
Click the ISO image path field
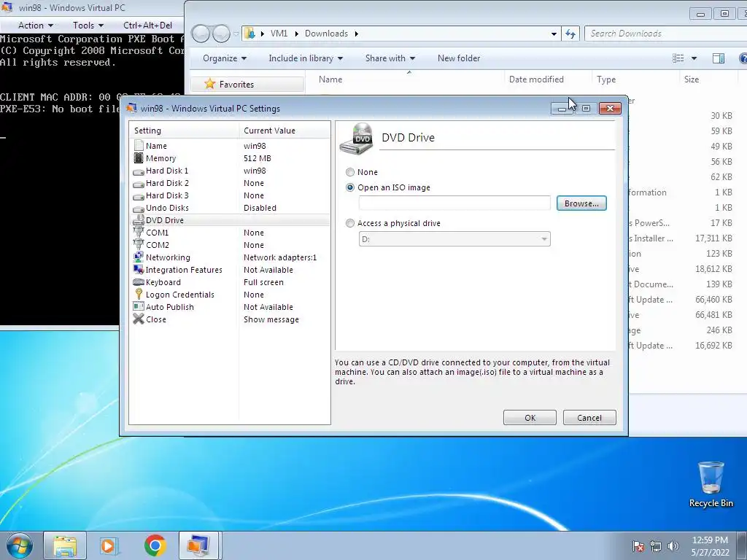[x=454, y=203]
